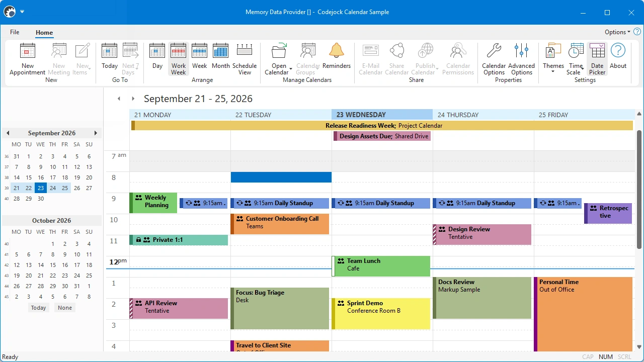The width and height of the screenshot is (644, 362).
Task: Select Design Assets Due event
Action: click(382, 136)
